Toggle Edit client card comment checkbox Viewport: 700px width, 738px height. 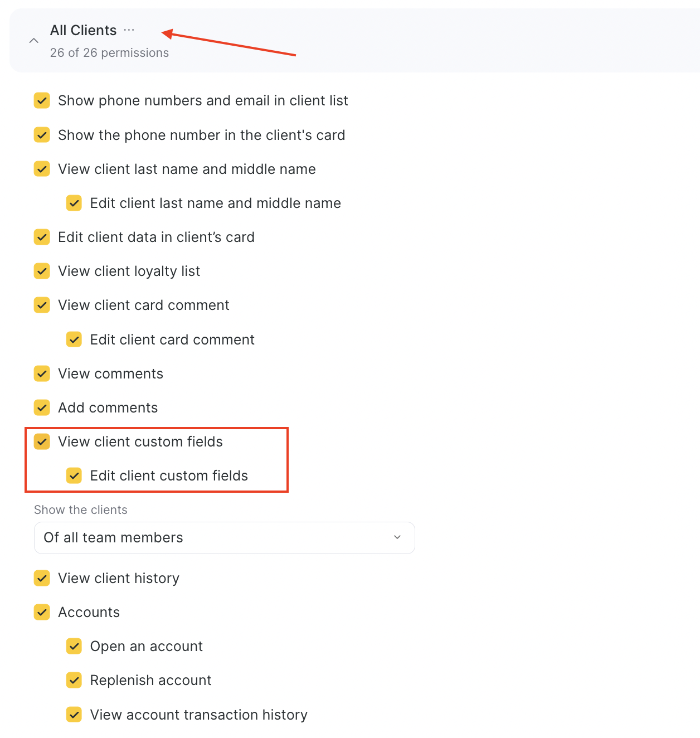pos(74,339)
